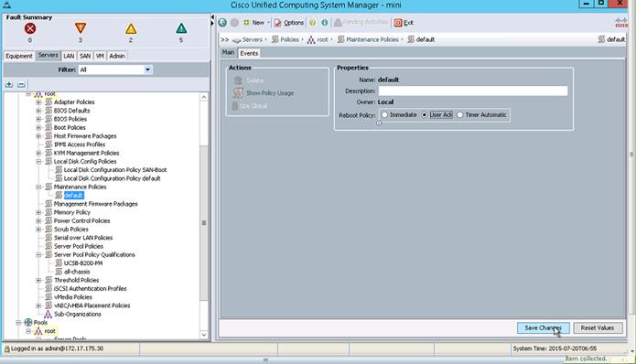Click the warning faults green triangle icon
636x364 pixels.
[x=181, y=28]
